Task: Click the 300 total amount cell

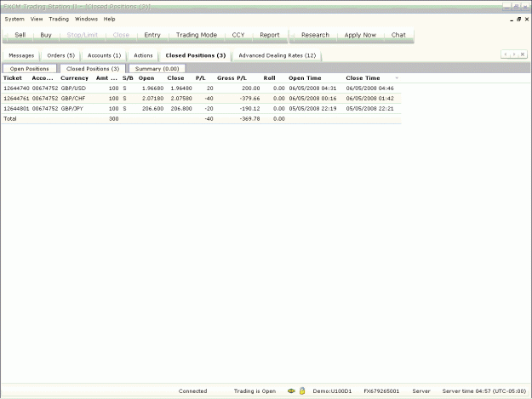Action: click(114, 118)
